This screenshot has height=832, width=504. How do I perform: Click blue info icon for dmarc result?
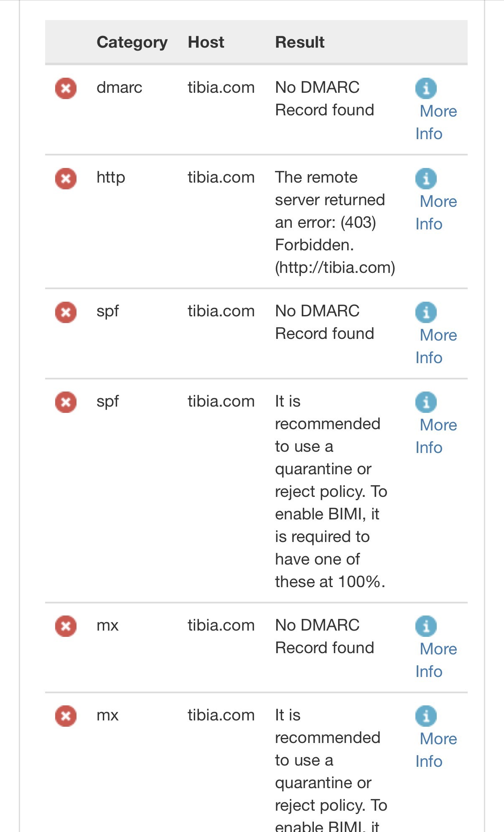click(426, 88)
